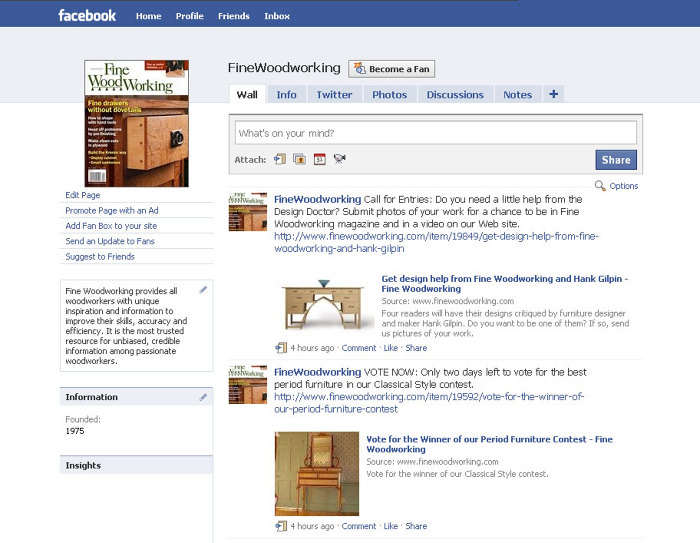Attach a photo using the photo icon

pyautogui.click(x=300, y=159)
